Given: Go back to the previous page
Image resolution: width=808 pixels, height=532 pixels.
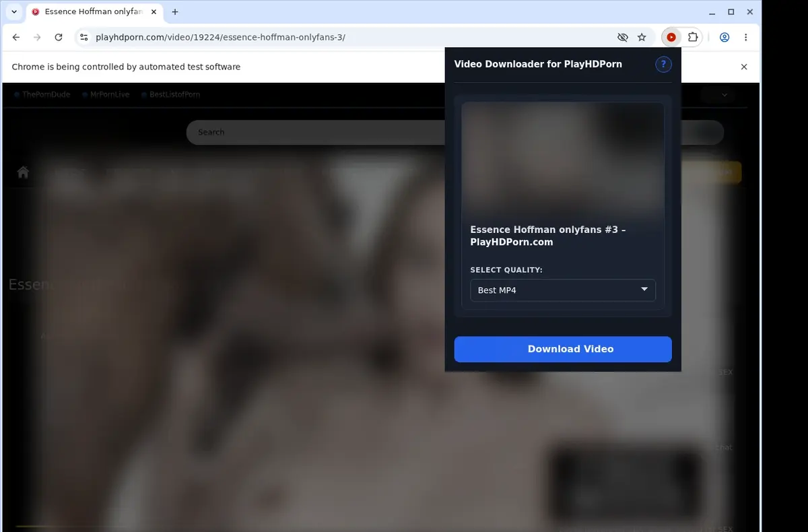Looking at the screenshot, I should click(16, 38).
